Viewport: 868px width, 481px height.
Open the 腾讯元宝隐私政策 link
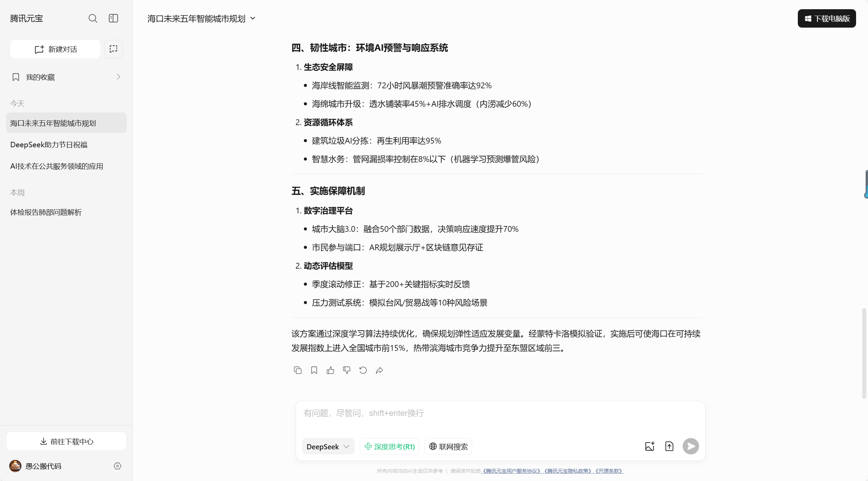[568, 471]
